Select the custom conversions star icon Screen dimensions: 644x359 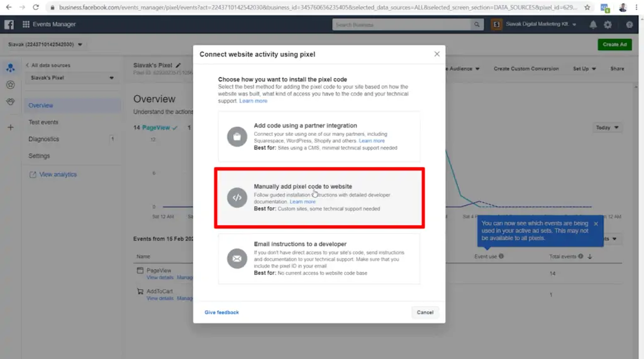10,85
